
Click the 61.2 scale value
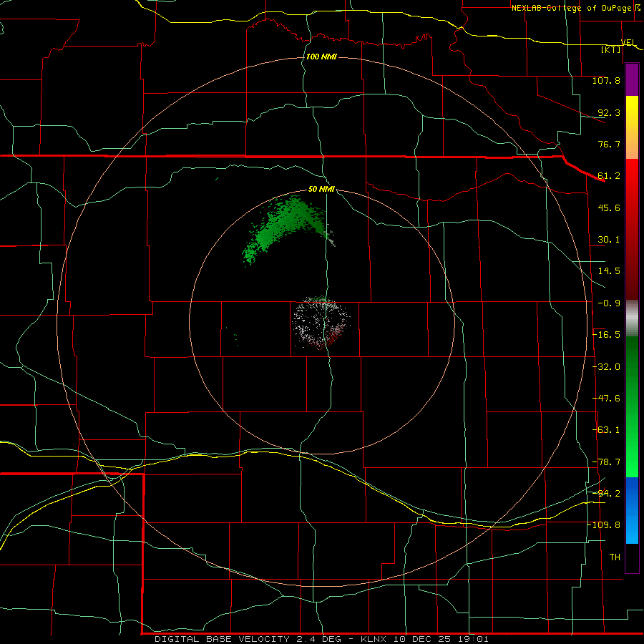tap(609, 176)
